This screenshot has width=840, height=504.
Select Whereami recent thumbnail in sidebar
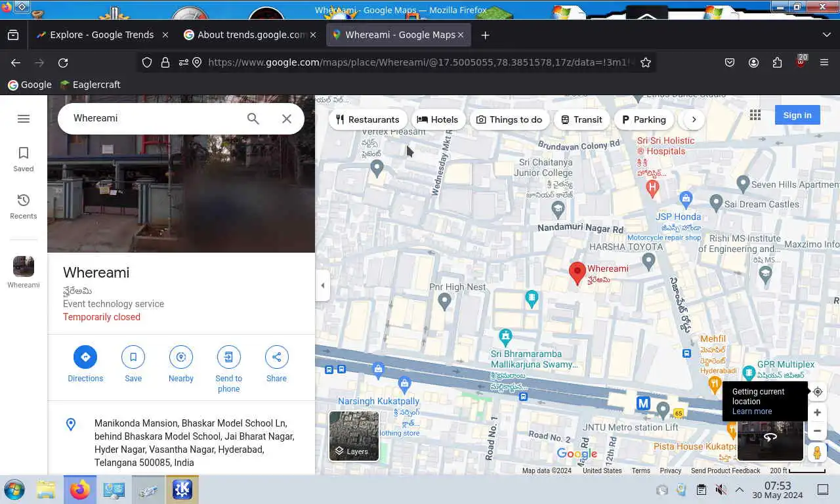[x=24, y=272]
